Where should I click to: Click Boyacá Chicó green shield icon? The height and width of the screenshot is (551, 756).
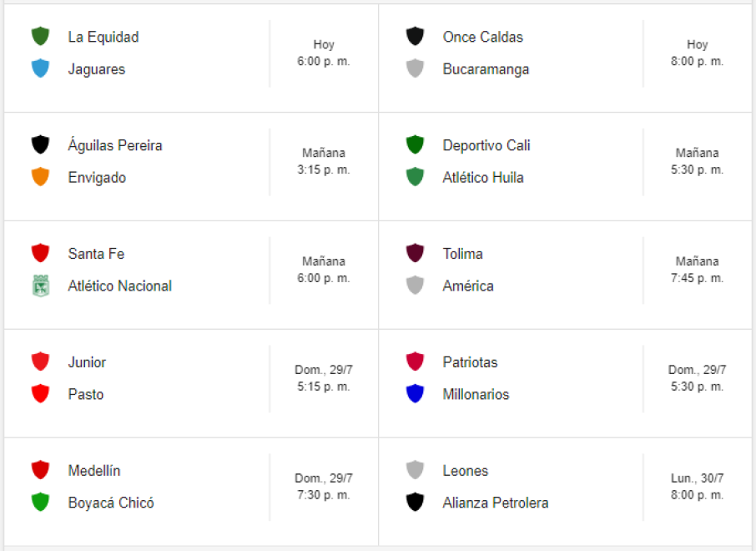point(40,503)
